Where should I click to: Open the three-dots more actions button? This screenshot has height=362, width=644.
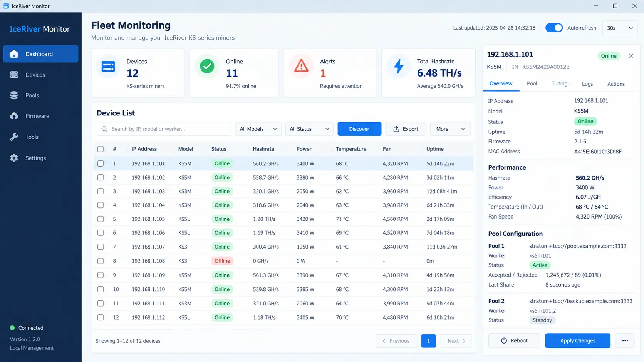[x=625, y=340]
